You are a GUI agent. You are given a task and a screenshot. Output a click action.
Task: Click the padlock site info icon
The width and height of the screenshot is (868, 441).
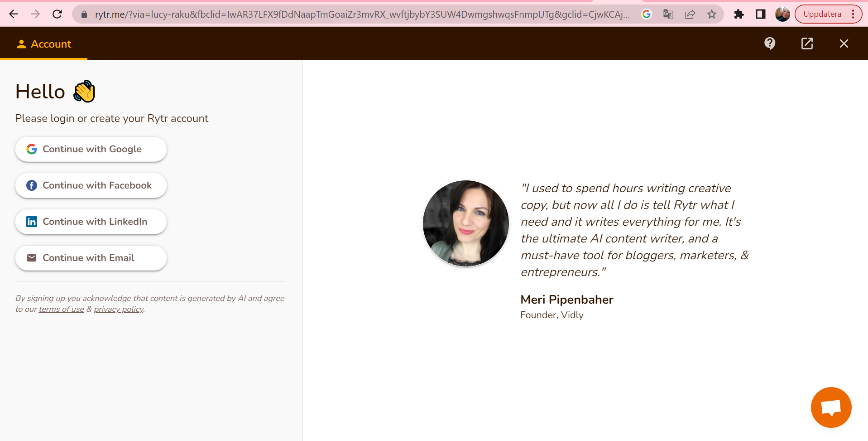84,15
